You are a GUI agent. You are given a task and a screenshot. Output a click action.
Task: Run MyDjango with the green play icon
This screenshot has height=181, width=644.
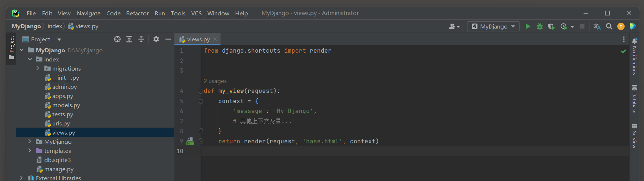[x=528, y=26]
